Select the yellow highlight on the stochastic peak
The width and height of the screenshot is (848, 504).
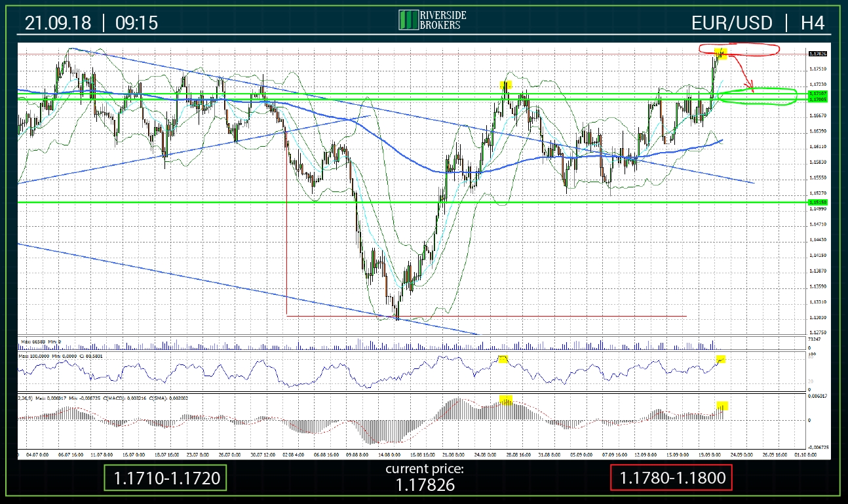pos(503,359)
